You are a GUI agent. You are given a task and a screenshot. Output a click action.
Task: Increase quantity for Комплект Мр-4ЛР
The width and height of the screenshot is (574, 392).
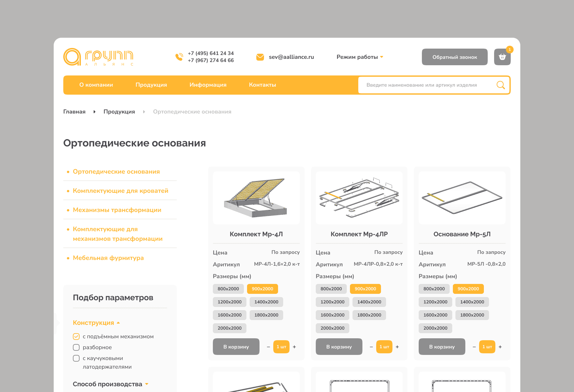(397, 347)
